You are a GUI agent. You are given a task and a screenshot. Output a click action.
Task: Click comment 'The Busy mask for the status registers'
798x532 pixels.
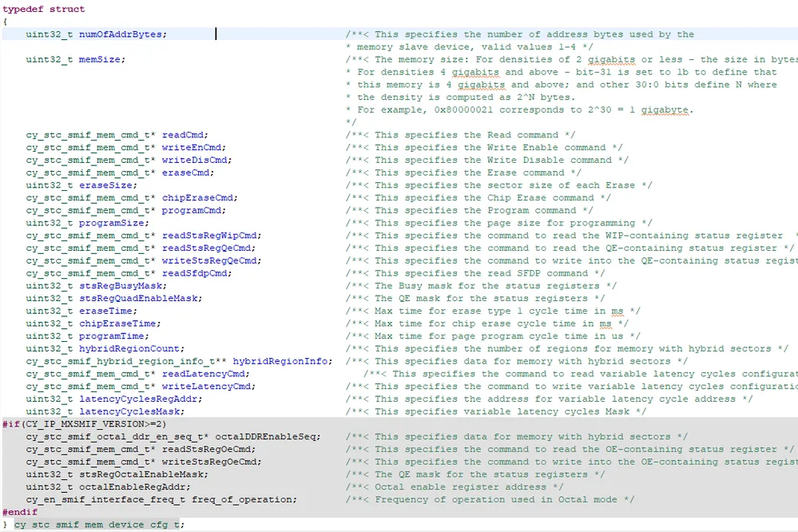coord(481,286)
